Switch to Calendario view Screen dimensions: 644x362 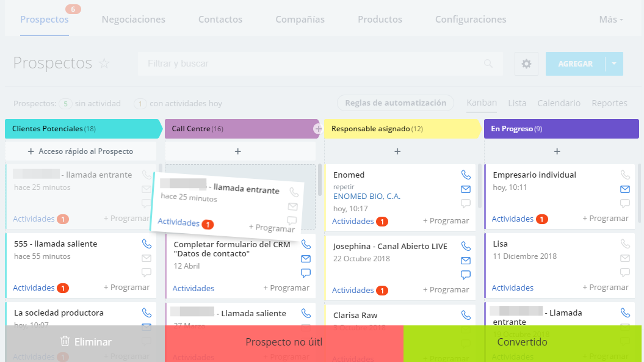(x=559, y=103)
